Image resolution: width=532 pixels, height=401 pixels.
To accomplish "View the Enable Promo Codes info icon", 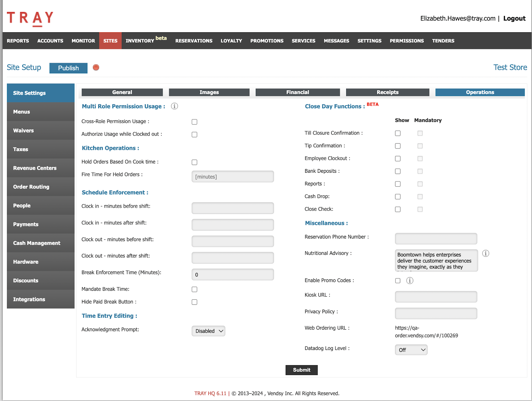I will [410, 280].
